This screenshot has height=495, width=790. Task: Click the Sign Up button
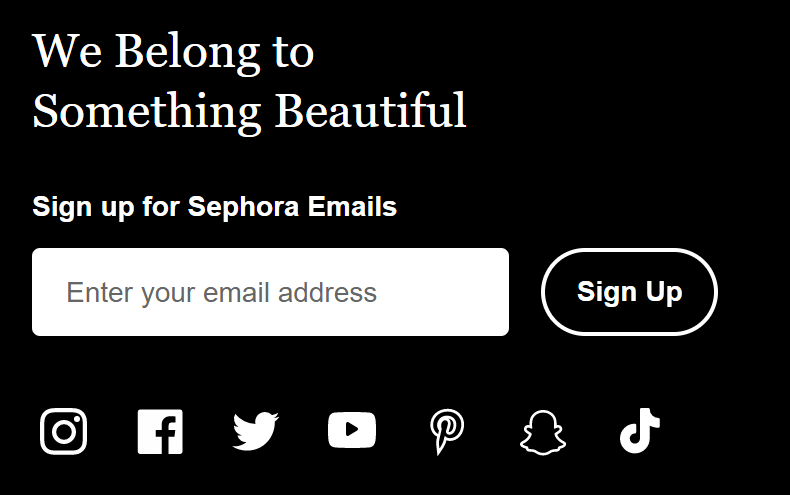click(629, 292)
